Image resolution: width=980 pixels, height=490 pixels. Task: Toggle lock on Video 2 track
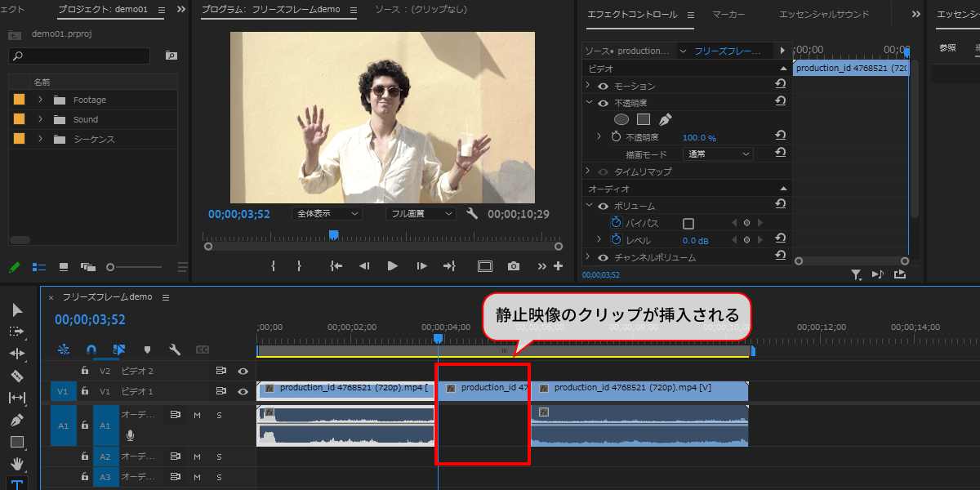pyautogui.click(x=84, y=371)
